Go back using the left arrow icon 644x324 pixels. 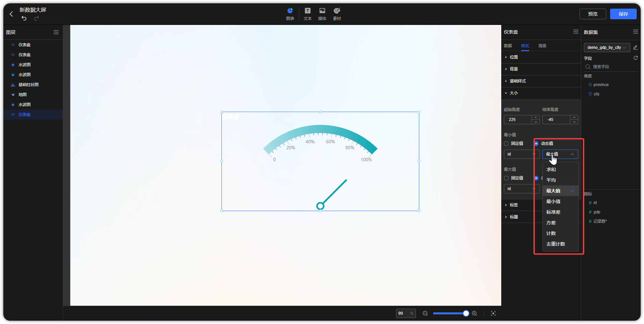pos(11,14)
